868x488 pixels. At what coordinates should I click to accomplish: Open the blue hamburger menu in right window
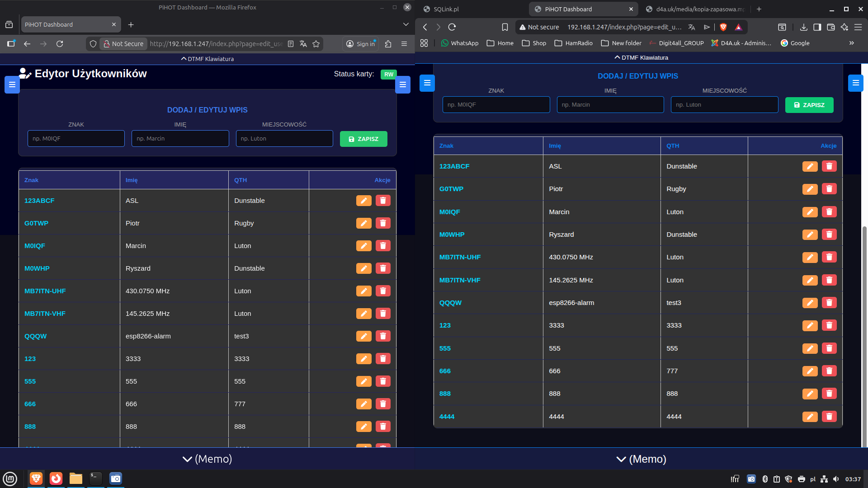pyautogui.click(x=427, y=83)
